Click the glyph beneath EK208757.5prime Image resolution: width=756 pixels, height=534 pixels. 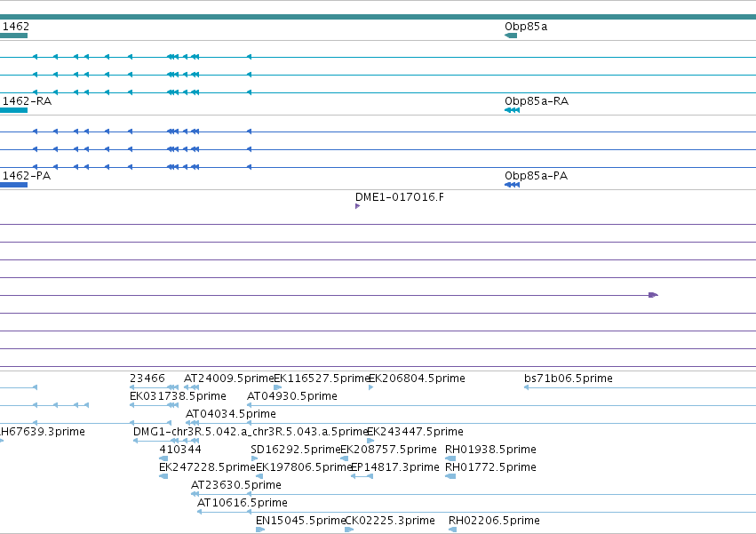click(345, 458)
